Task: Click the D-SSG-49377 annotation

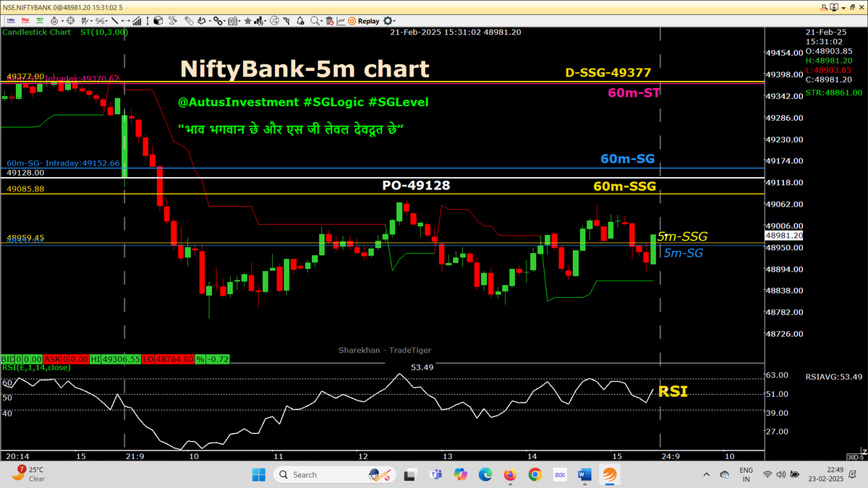Action: click(x=608, y=73)
